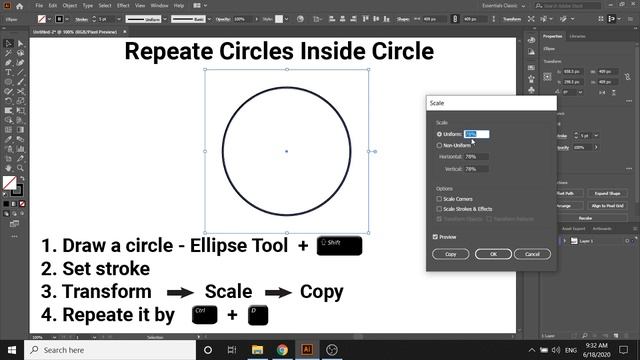Image resolution: width=640 pixels, height=360 pixels.
Task: Select the Line Segment tool
Action: pyautogui.click(x=20, y=72)
